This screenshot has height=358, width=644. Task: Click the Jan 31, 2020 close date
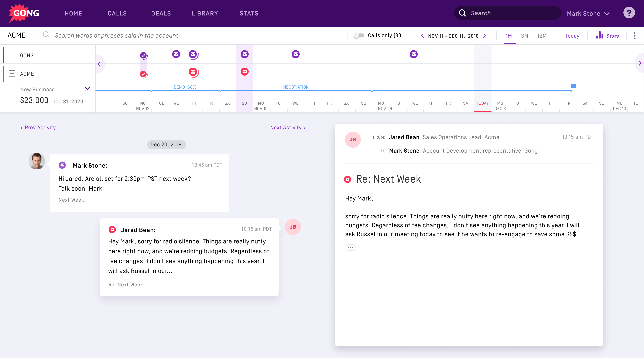tap(68, 102)
